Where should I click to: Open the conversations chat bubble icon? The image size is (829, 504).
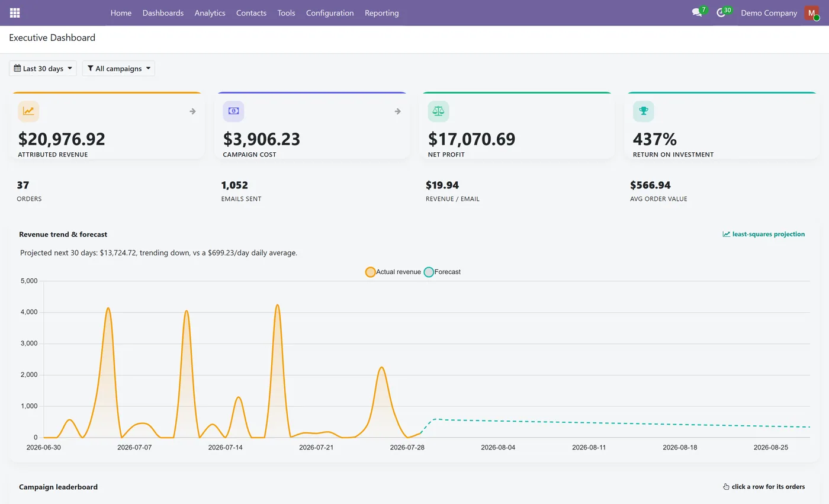[697, 12]
